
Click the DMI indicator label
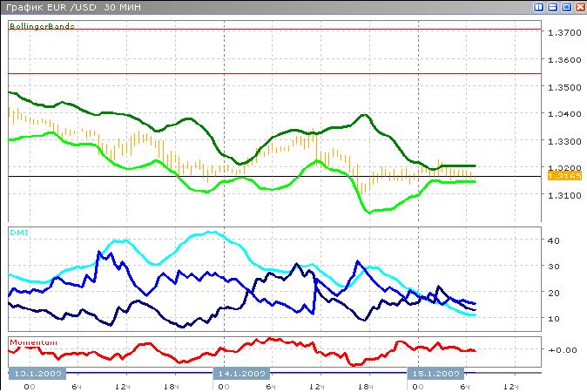(17, 233)
